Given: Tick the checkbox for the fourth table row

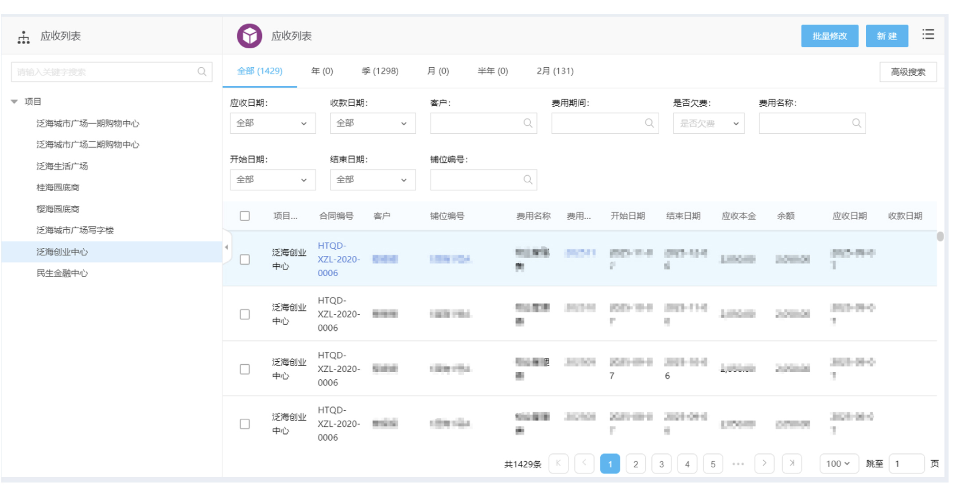Looking at the screenshot, I should pyautogui.click(x=245, y=424).
